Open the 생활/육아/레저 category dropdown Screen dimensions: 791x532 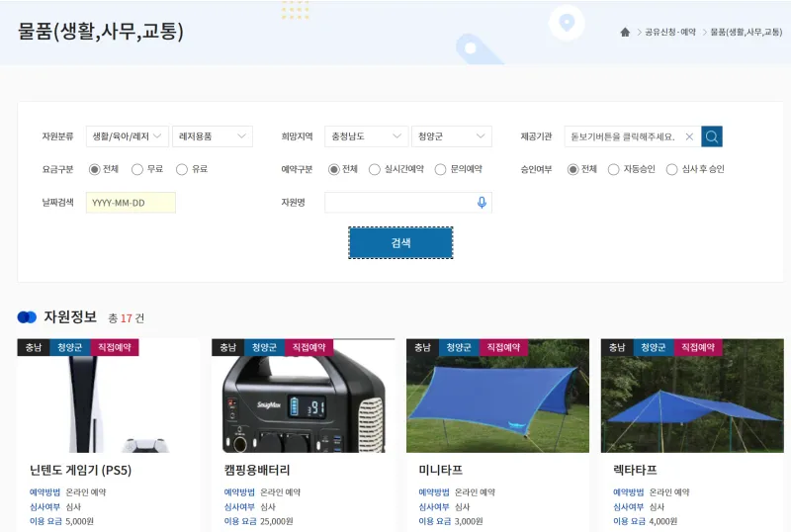click(x=126, y=136)
